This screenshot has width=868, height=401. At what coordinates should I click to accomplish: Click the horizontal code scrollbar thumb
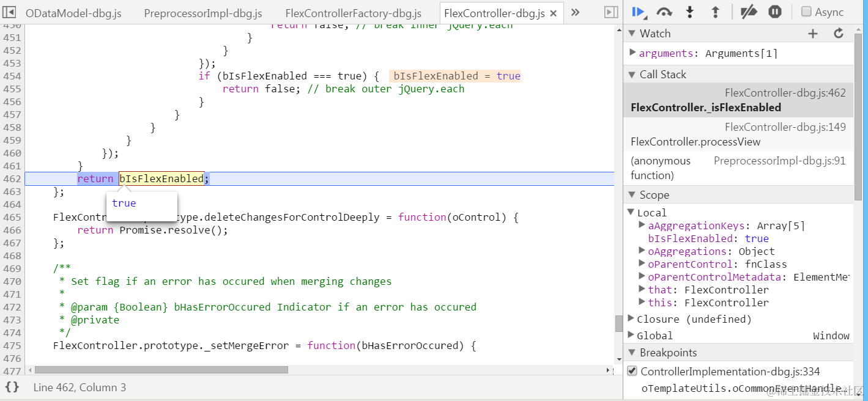point(161,370)
